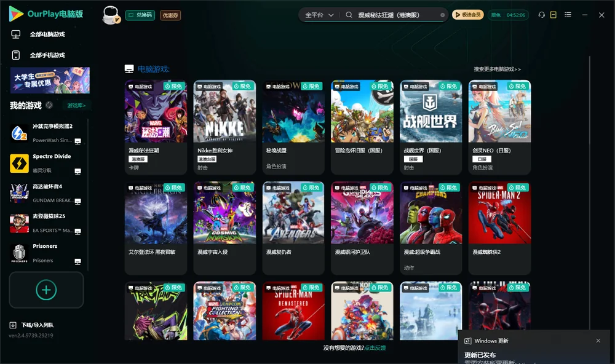Open 搜索更多电脑游戏>> link
Screen dimensions: 615x364
point(497,69)
